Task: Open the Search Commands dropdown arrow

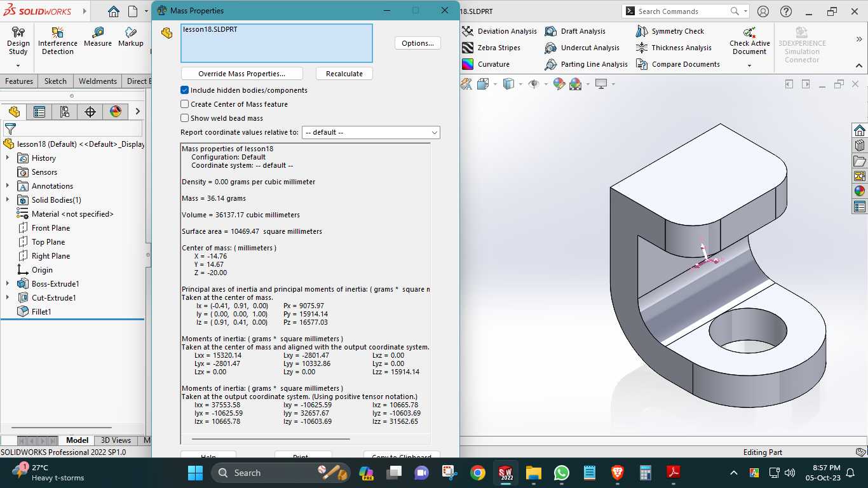Action: pos(745,11)
